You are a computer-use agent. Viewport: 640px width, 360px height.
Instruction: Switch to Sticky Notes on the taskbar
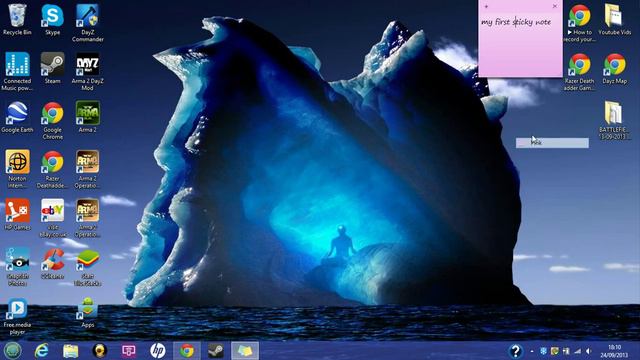[245, 351]
